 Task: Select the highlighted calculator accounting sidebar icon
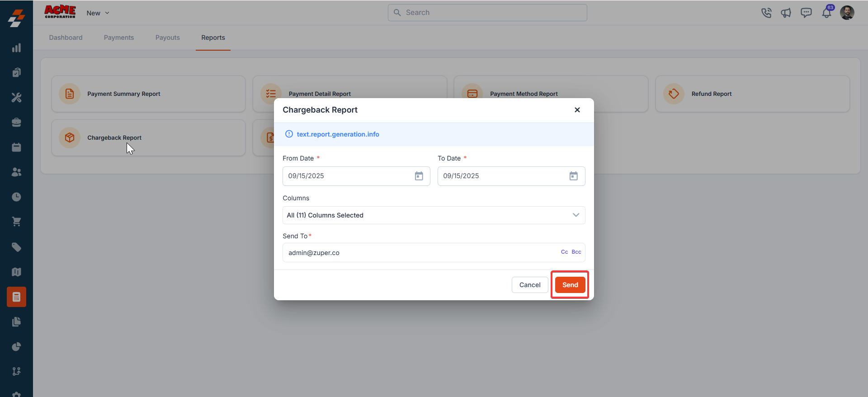click(16, 297)
